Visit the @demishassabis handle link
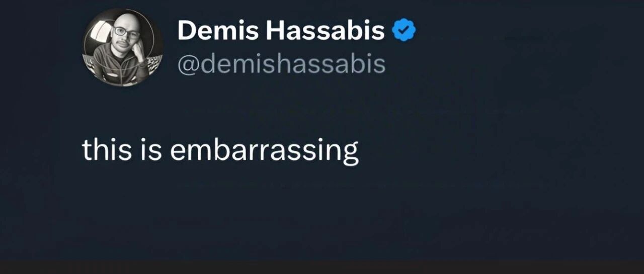This screenshot has height=274, width=644. point(281,64)
